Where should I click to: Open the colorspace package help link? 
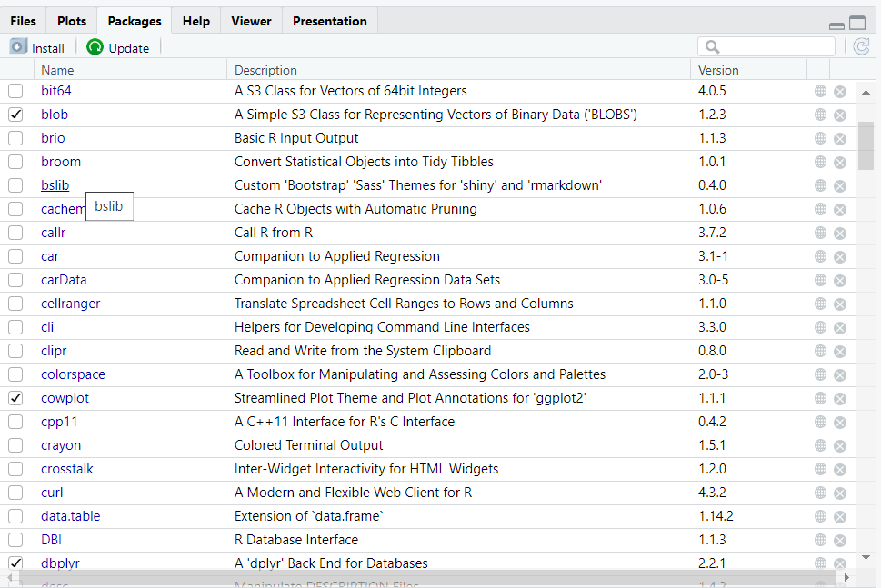(x=73, y=374)
